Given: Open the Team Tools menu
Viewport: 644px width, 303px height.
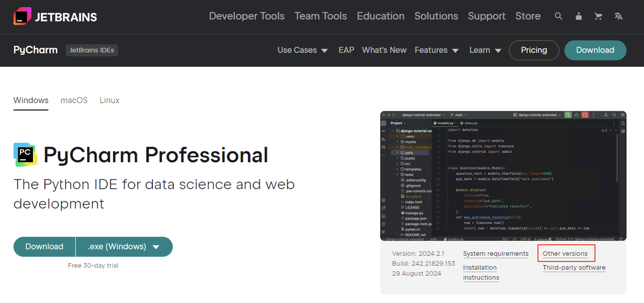Looking at the screenshot, I should pyautogui.click(x=321, y=16).
